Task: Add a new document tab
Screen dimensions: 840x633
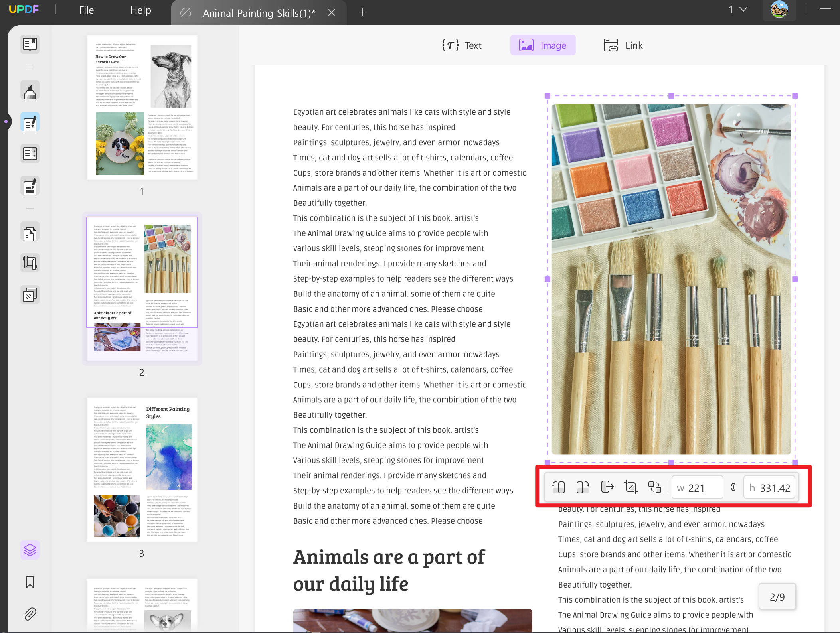Action: click(362, 12)
